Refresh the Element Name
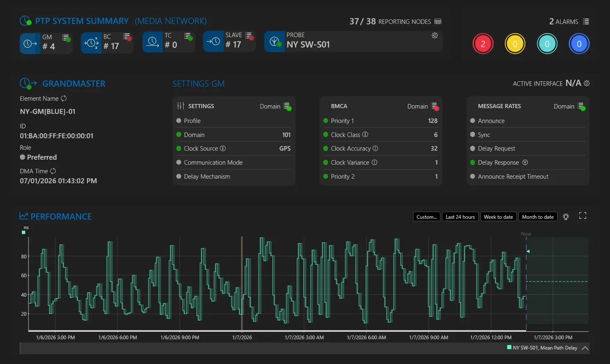The width and height of the screenshot is (610, 364). 64,98
